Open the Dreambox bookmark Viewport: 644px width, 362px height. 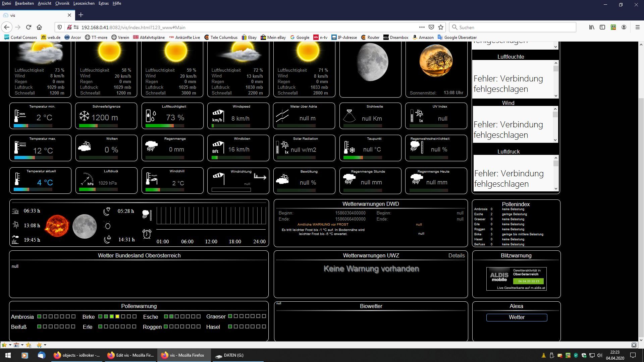tap(396, 37)
